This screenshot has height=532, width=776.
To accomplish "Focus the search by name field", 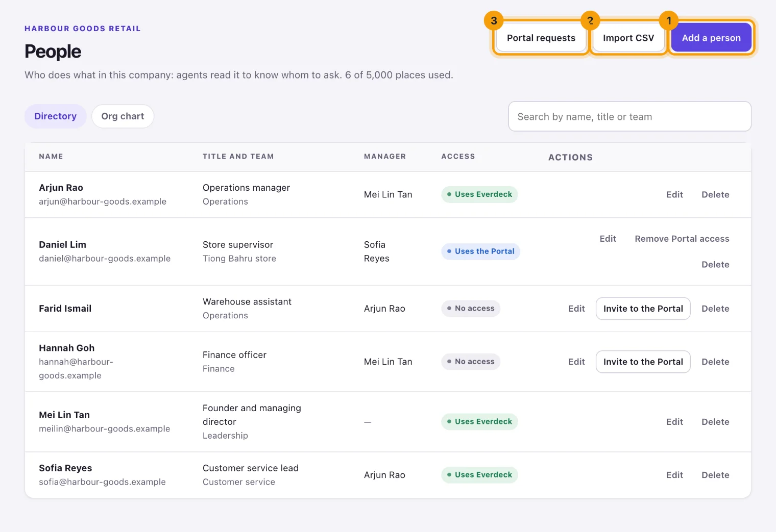I will click(x=629, y=116).
